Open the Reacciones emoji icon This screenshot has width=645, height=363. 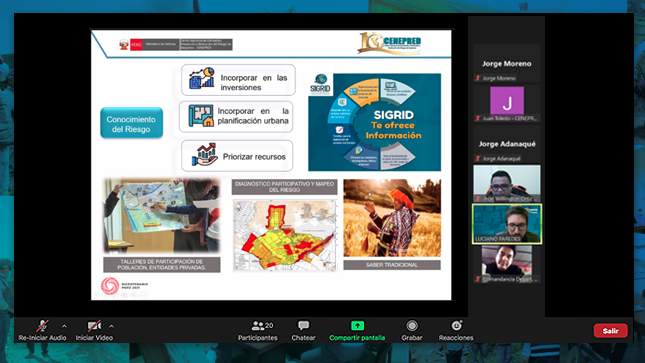click(456, 326)
